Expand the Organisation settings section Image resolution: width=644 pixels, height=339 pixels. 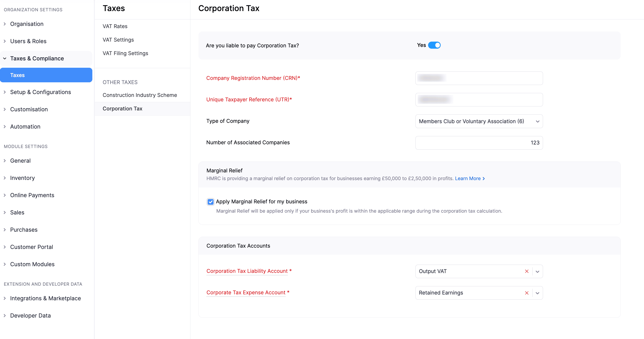27,24
